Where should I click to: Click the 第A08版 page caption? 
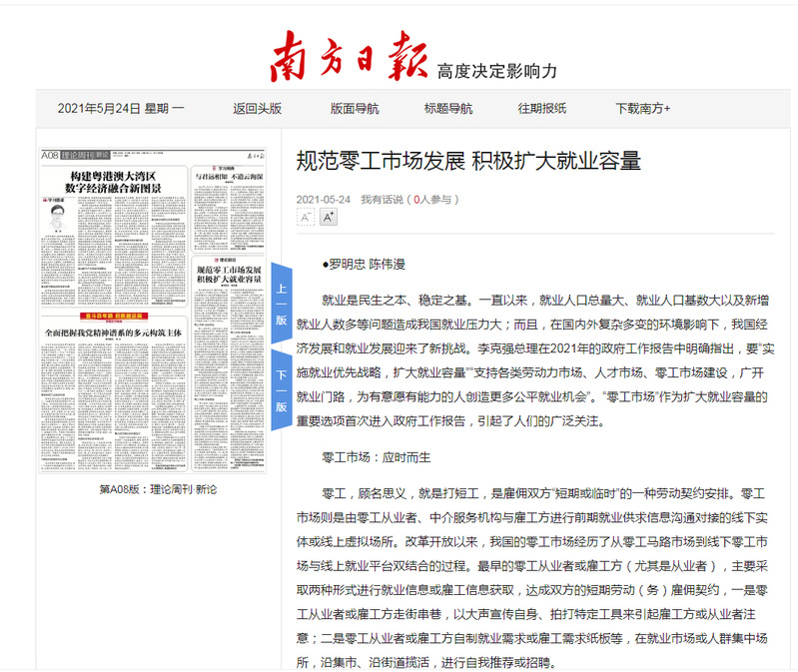(157, 489)
